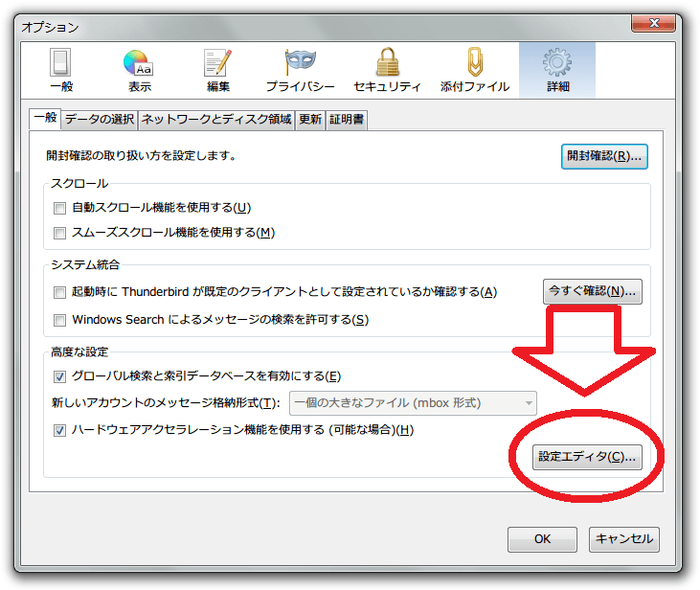Select the 表示 (Display) category icon
The width and height of the screenshot is (700, 590).
coord(138,71)
